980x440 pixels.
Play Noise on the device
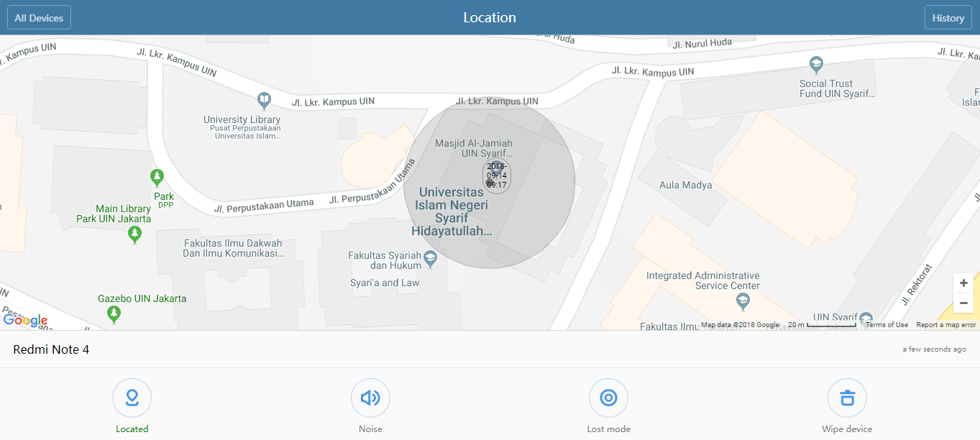pyautogui.click(x=370, y=398)
